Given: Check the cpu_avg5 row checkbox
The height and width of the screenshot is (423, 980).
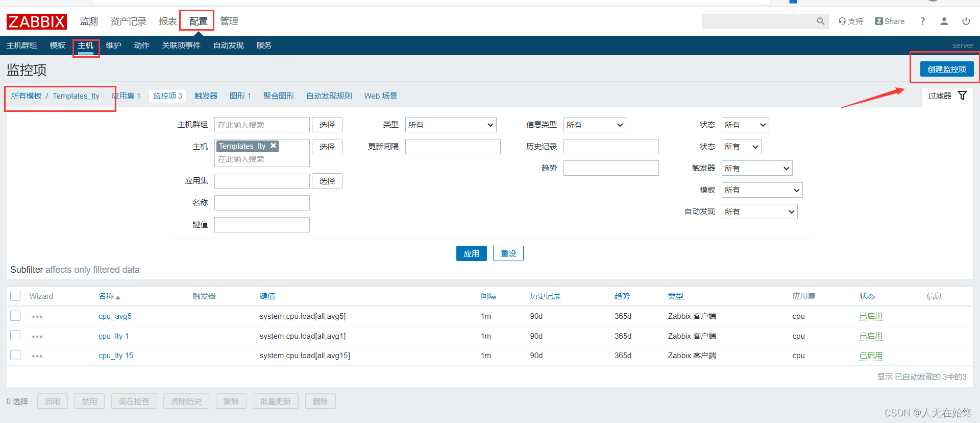Looking at the screenshot, I should tap(15, 316).
